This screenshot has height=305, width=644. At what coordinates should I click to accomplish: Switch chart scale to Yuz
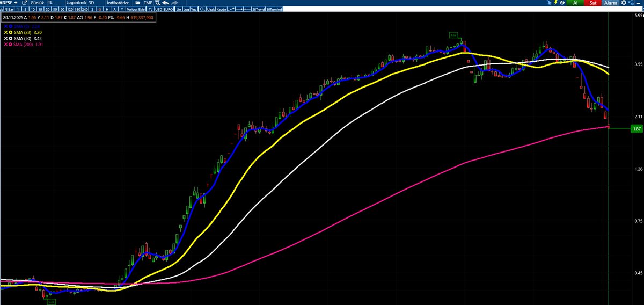[x=193, y=10]
